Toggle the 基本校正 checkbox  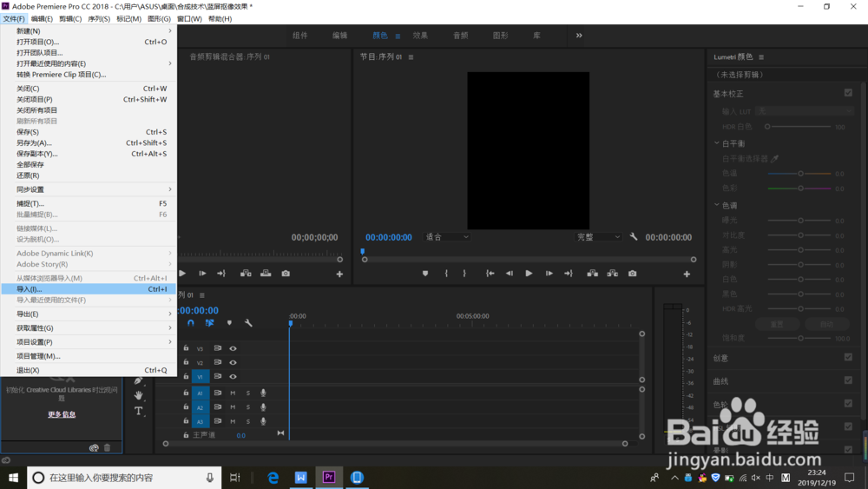[x=848, y=93]
